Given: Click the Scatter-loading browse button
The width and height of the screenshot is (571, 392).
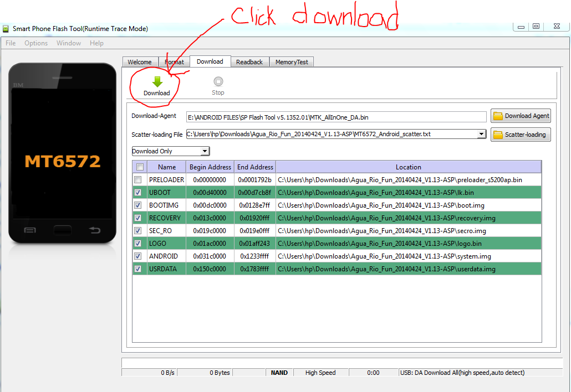Looking at the screenshot, I should pyautogui.click(x=521, y=135).
